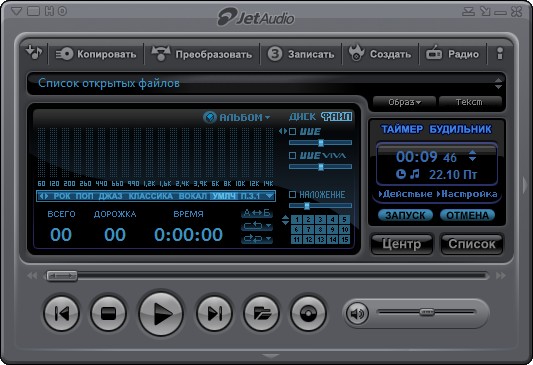533x365 pixels.
Task: Open Копировать disc ripping tool
Action: (96, 54)
